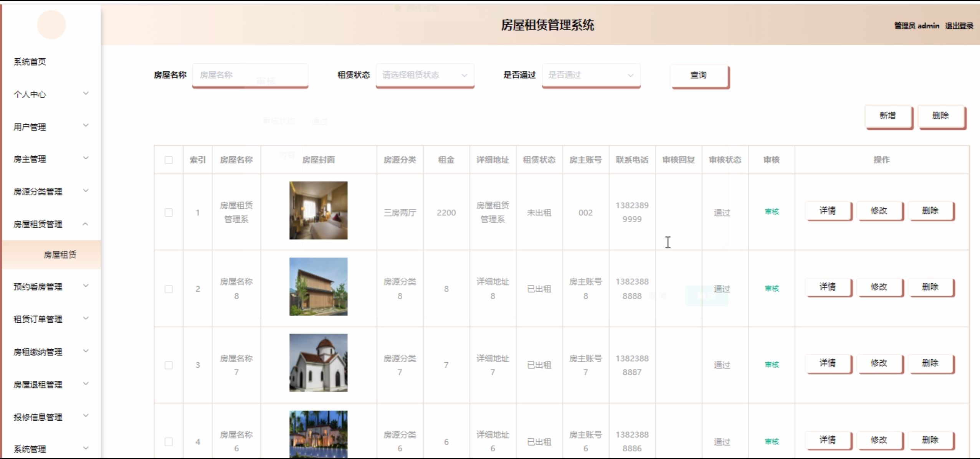Open the 租赁状态 dropdown
The image size is (980, 459).
coord(425,75)
